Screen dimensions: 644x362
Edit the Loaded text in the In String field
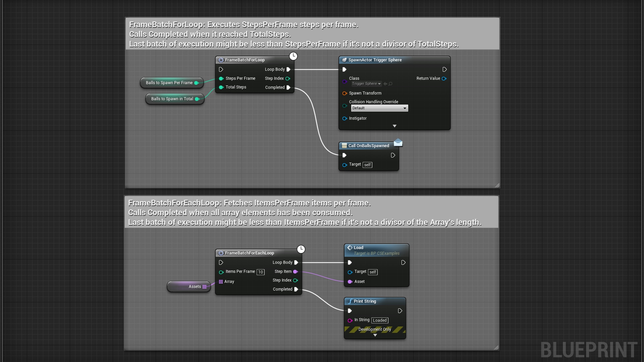coord(379,320)
